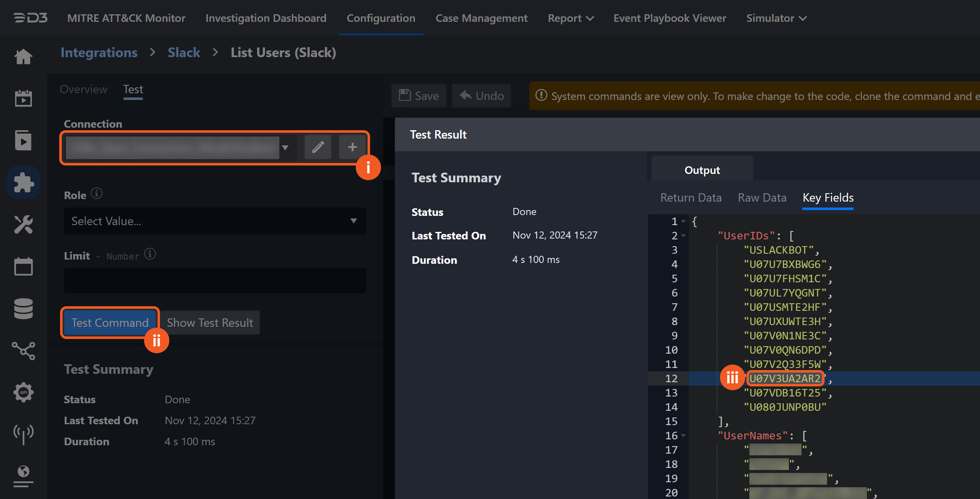The height and width of the screenshot is (499, 980).
Task: Click the Test Command button
Action: click(110, 323)
